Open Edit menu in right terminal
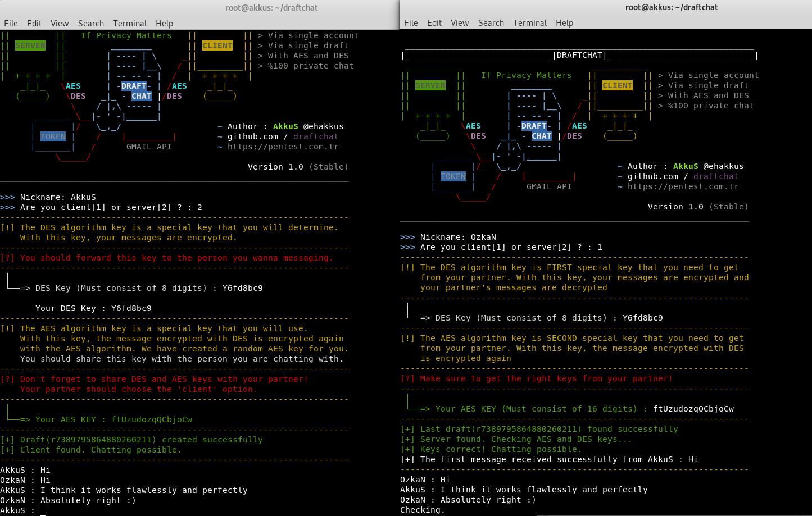The image size is (812, 516). pos(434,23)
